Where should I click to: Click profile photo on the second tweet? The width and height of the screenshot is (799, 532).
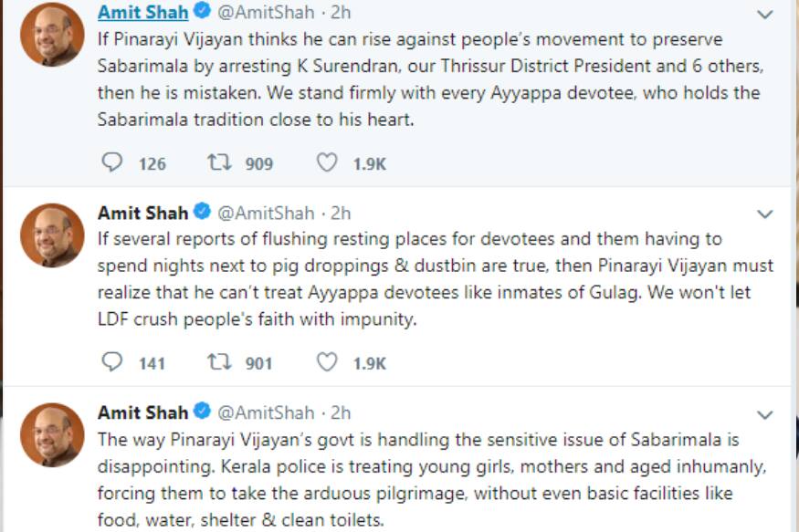(52, 235)
